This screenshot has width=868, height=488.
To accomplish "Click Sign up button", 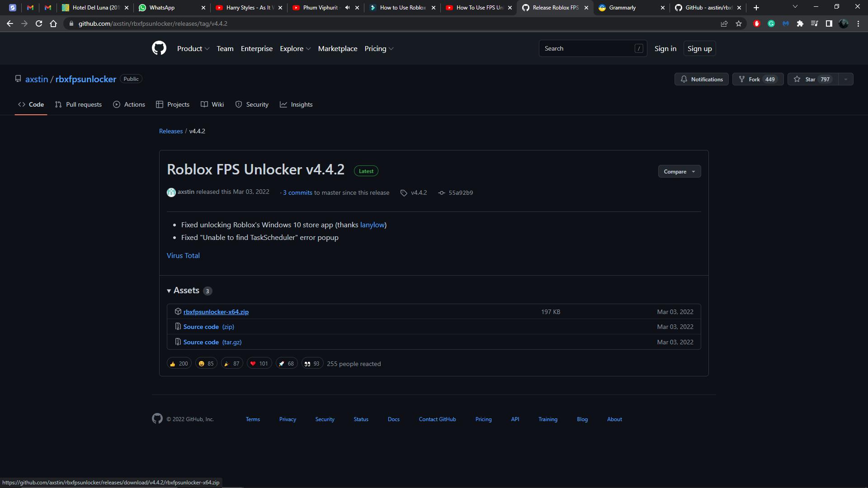I will tap(699, 48).
